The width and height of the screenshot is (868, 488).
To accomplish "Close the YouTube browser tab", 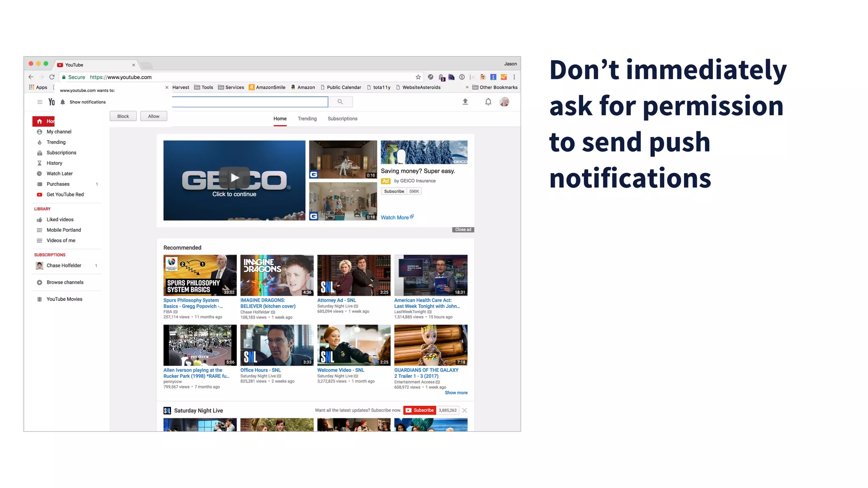I will tap(134, 65).
